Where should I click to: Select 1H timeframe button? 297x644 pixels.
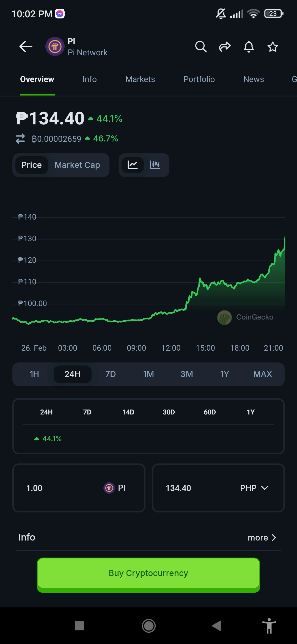34,374
